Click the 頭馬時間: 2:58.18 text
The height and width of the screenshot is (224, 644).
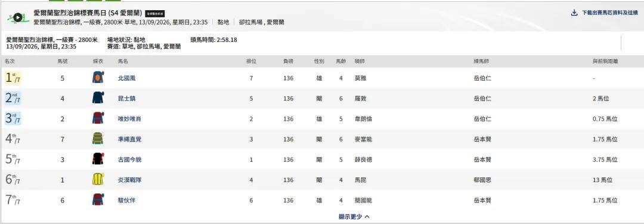click(x=213, y=40)
